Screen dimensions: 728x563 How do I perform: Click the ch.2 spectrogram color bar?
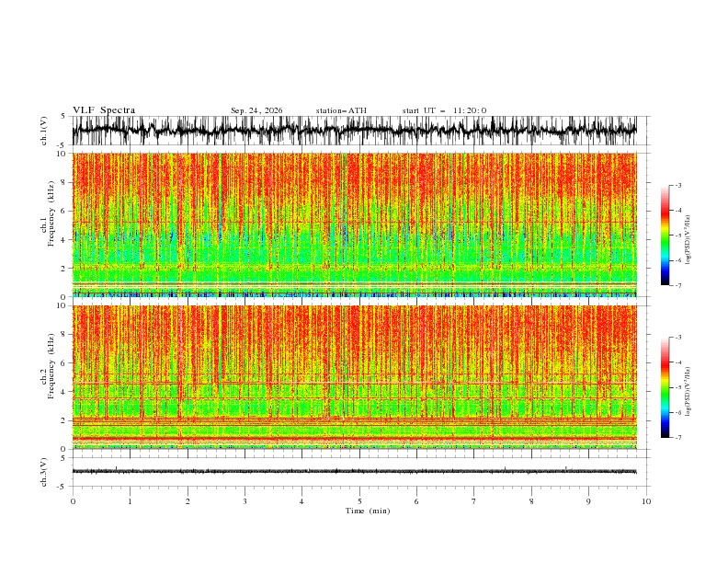pos(665,387)
